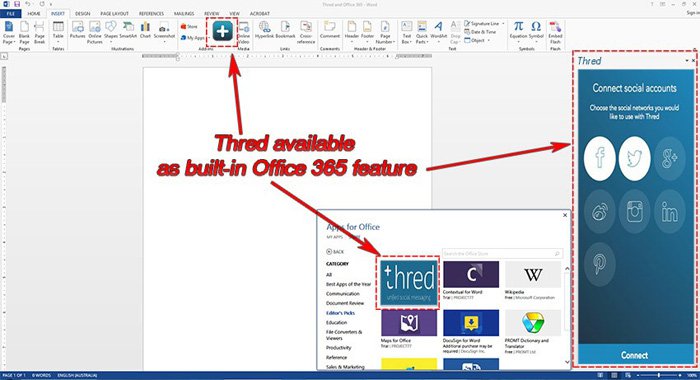This screenshot has height=380, width=700.
Task: Switch to the Design ribbon tab
Action: point(83,14)
